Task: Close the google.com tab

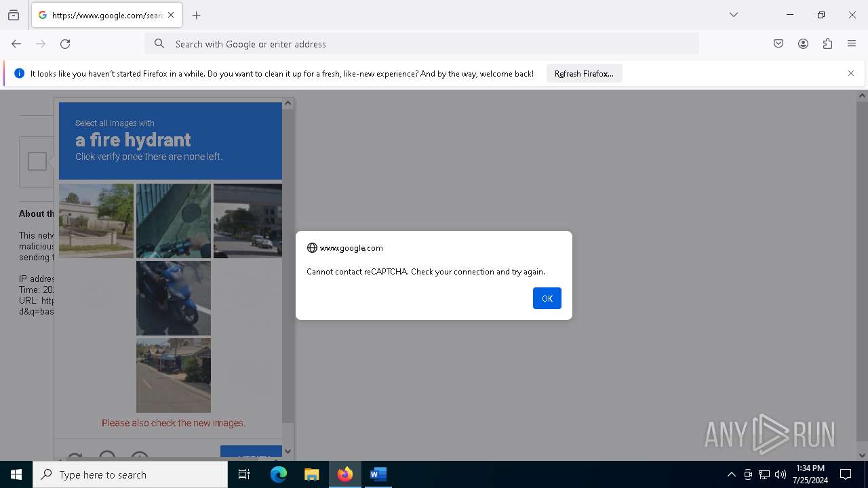Action: tap(171, 15)
